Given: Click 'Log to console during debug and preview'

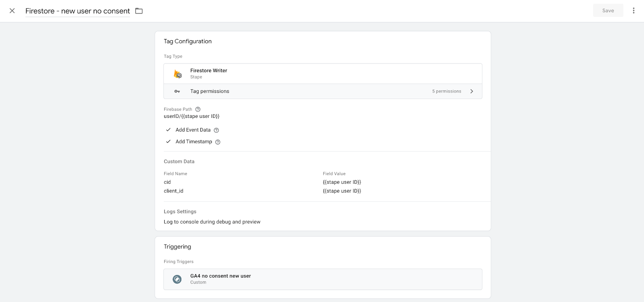Looking at the screenshot, I should point(212,222).
